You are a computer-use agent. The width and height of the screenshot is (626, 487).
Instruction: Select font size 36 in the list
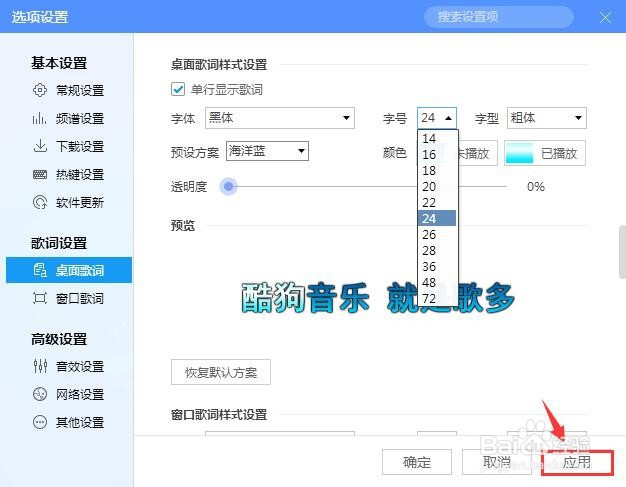click(437, 266)
